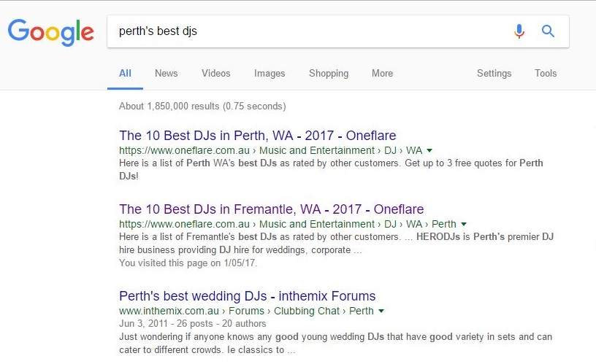Click snippet 'Here is a list of Perth WA's best DJs'
Image resolution: width=596 pixels, height=364 pixels.
331,169
